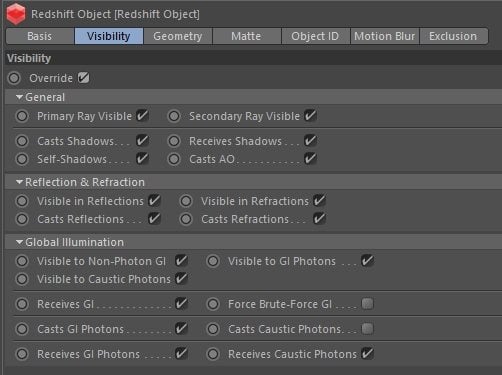502x375 pixels.
Task: Click keyframe dot beside Receives GI
Action: [22, 304]
